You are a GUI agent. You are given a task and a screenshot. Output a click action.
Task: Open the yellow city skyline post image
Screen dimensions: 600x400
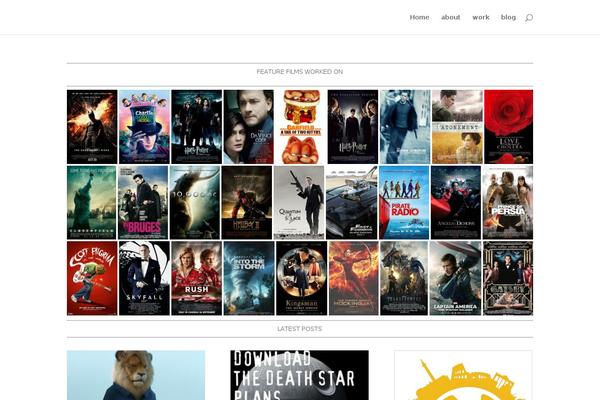(463, 375)
